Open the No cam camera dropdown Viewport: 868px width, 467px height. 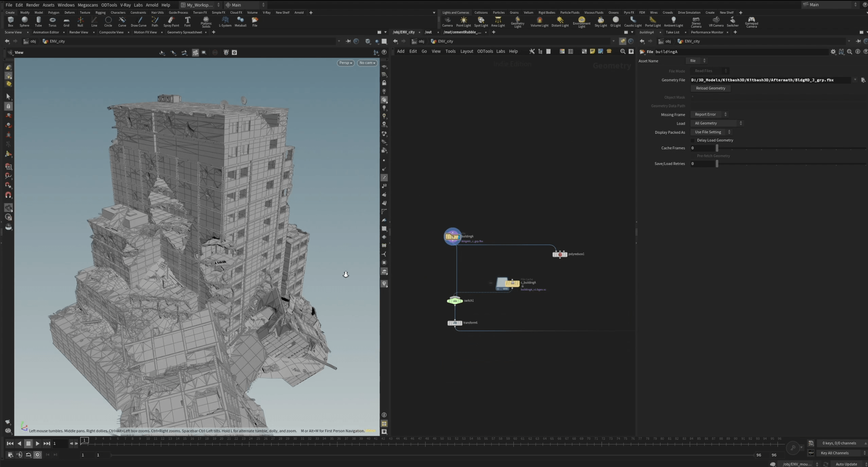tap(367, 63)
